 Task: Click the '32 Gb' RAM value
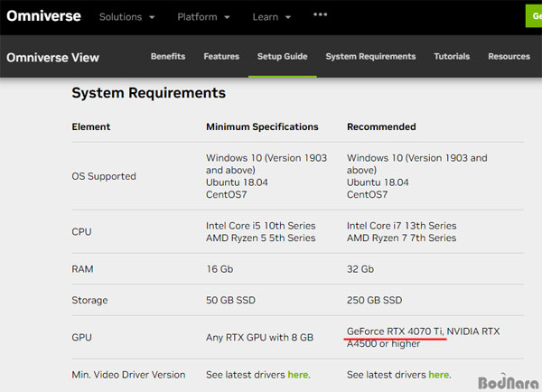coord(360,269)
